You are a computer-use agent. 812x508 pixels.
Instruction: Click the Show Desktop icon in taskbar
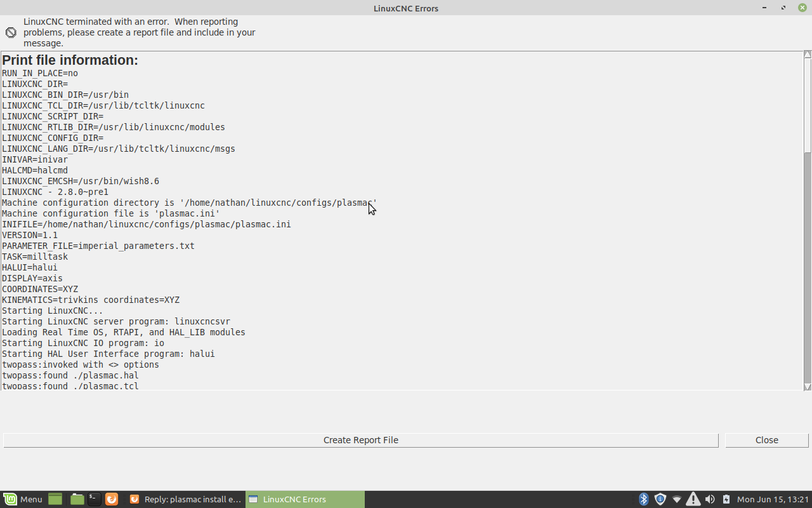point(55,499)
